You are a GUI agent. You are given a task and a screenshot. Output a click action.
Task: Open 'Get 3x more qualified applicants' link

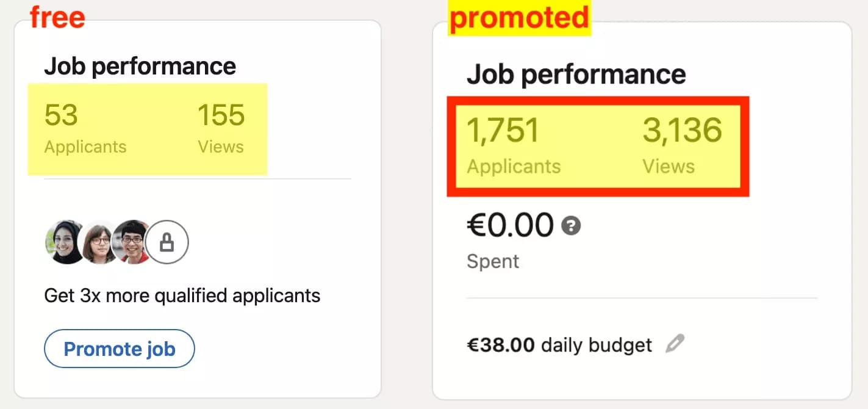(182, 295)
